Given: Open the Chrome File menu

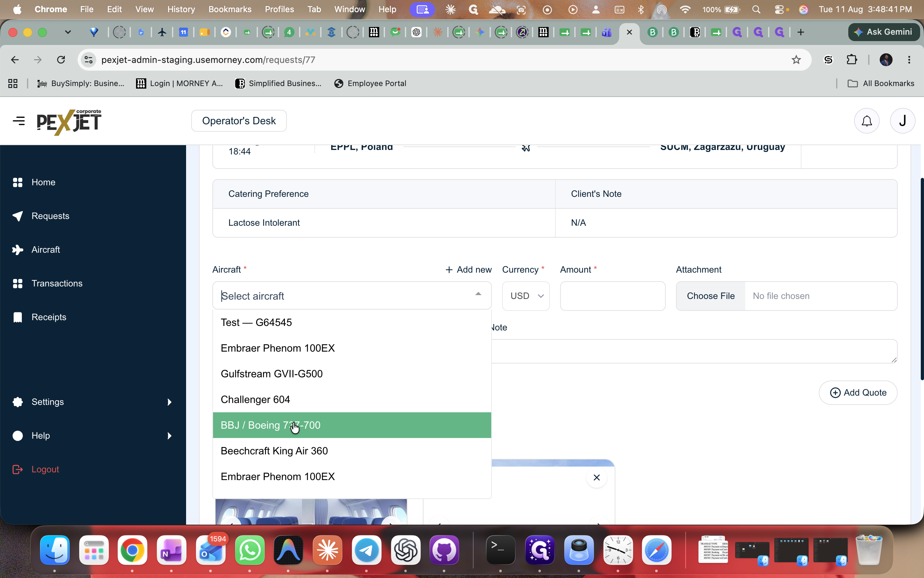Looking at the screenshot, I should 87,9.
